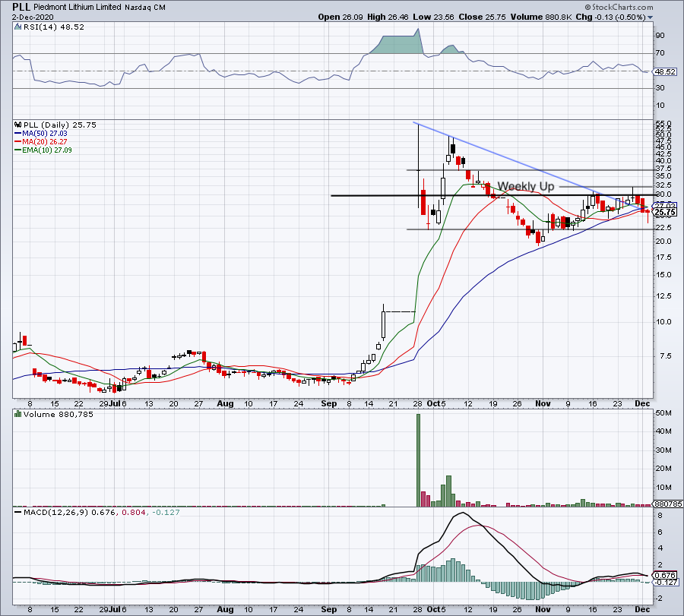Click the 880785 volume tag on right axis
The height and width of the screenshot is (616, 684).
[x=667, y=504]
